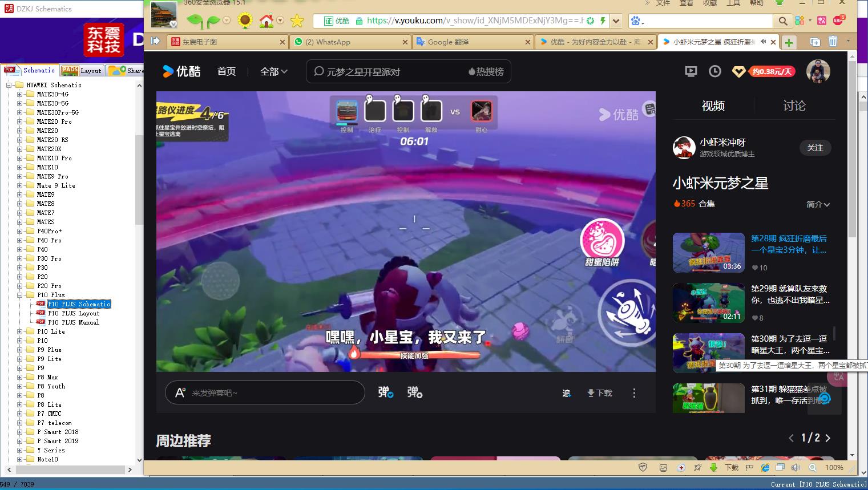Click the sunflower icon in browser toolbar
The height and width of the screenshot is (490, 868).
[x=245, y=21]
